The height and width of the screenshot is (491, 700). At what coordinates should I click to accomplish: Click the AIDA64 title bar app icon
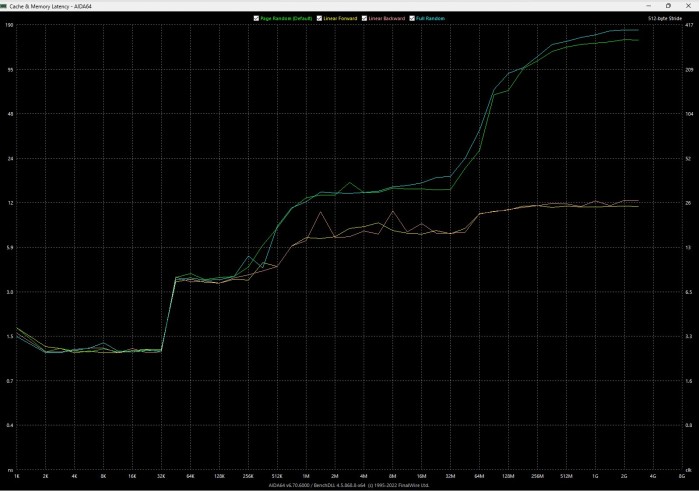click(x=4, y=6)
